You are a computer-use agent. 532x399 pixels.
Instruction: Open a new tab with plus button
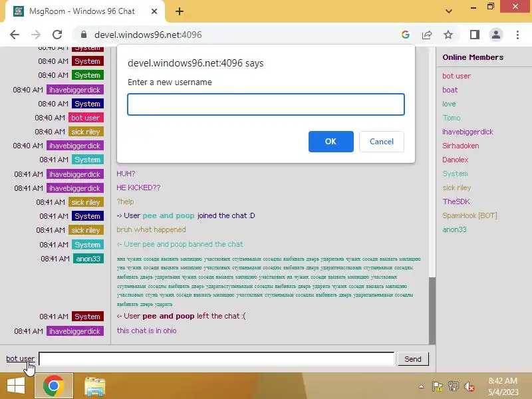[x=180, y=11]
